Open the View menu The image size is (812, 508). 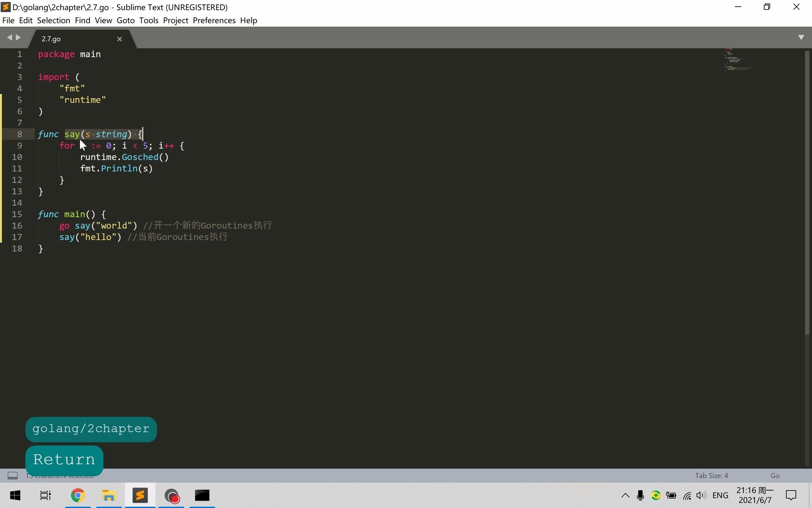coord(103,21)
